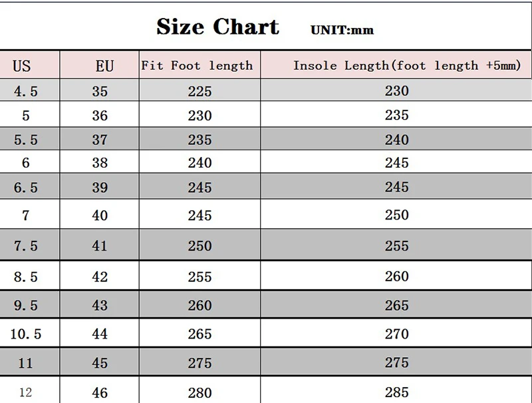
Task: Click the insole length 285 cell
Action: 396,392
